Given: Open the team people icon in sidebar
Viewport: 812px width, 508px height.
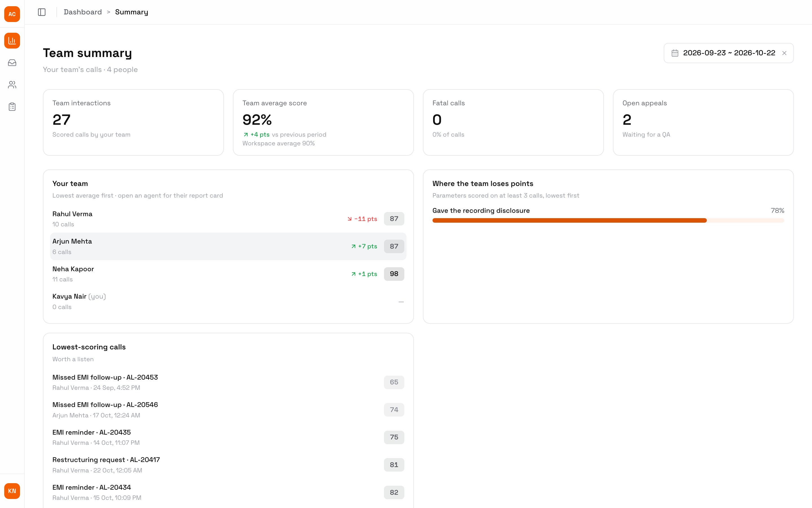Looking at the screenshot, I should [x=12, y=85].
